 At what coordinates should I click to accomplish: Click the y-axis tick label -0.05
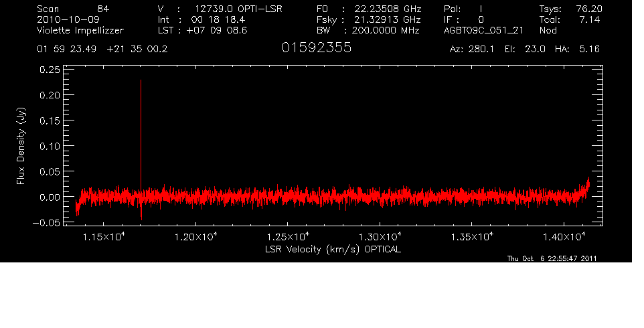coord(46,222)
